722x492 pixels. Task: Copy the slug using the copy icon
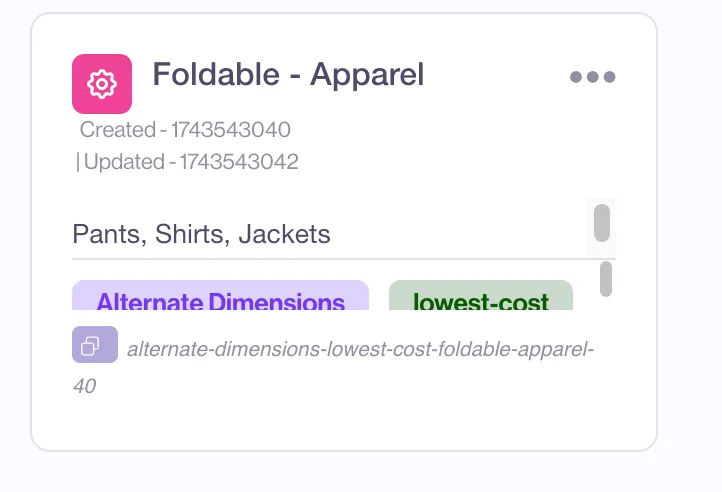pos(95,345)
